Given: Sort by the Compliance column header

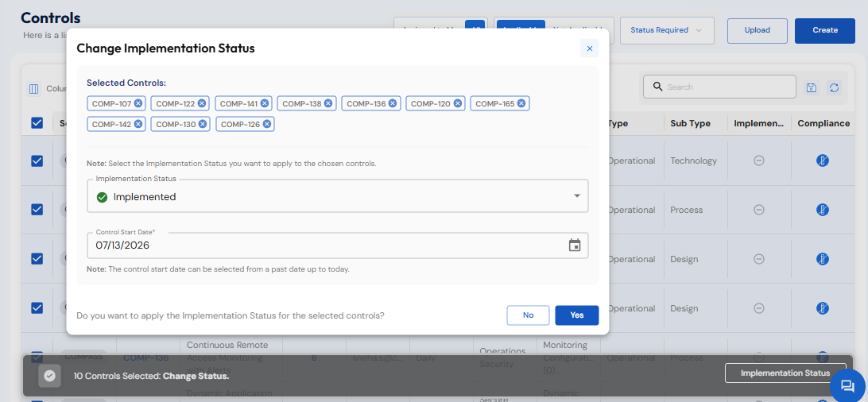Looking at the screenshot, I should [823, 123].
